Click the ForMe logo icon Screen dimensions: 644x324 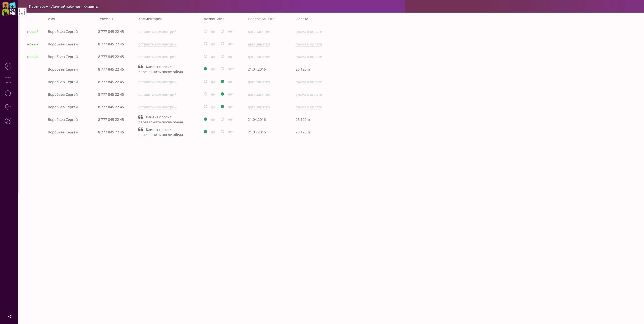[x=9, y=9]
